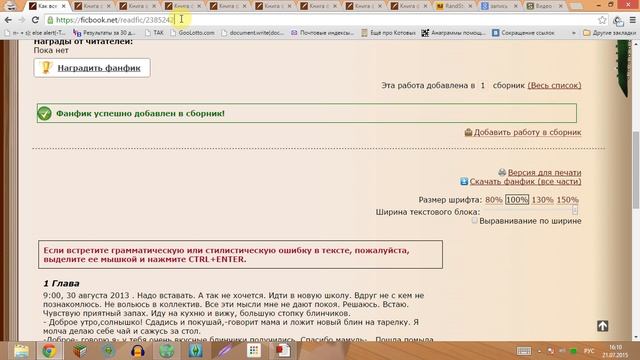This screenshot has width=640, height=360.
Task: Click the green padlock security icon
Action: [x=50, y=20]
